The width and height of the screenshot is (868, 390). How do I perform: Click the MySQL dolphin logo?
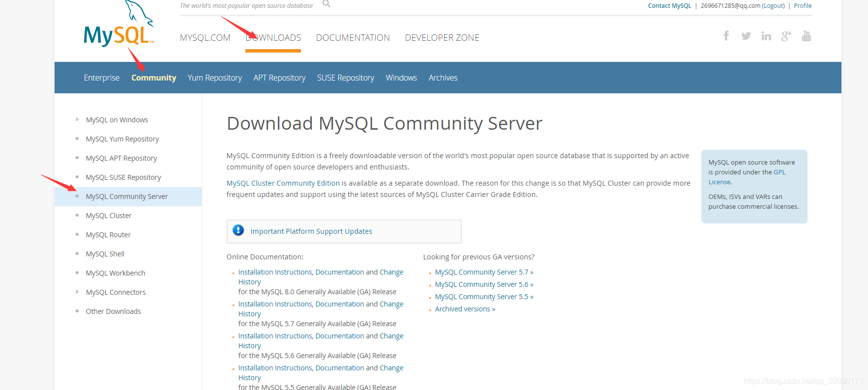click(119, 24)
